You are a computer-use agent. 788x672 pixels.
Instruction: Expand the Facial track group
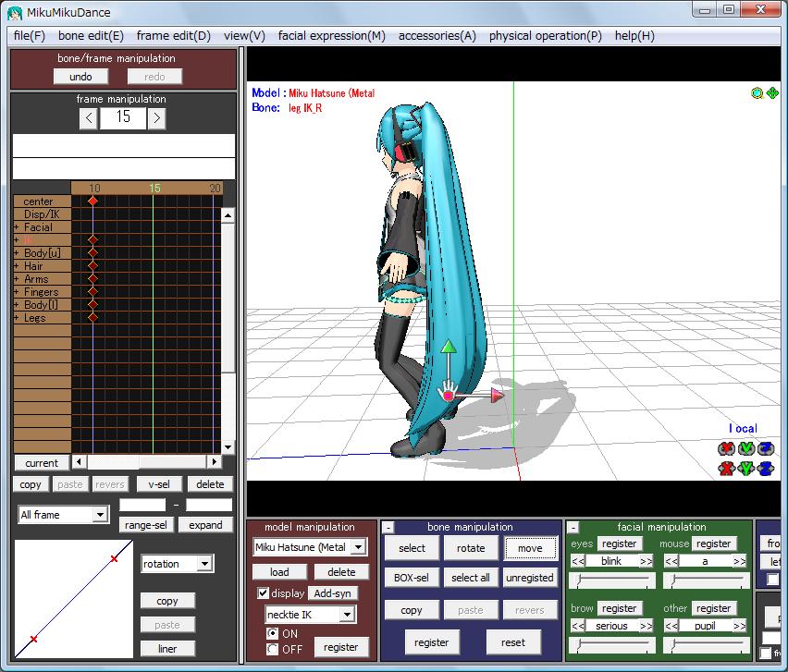(17, 227)
